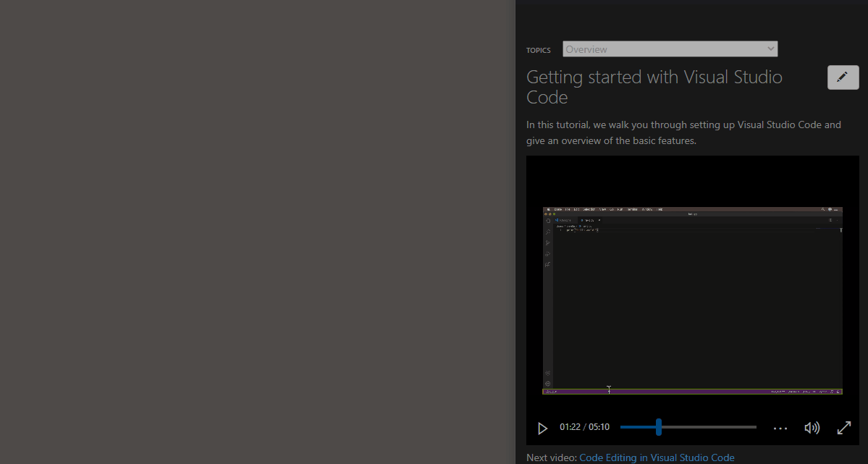Screen dimensions: 868x464
Task: Open the video player's more options menu
Action: tap(780, 428)
